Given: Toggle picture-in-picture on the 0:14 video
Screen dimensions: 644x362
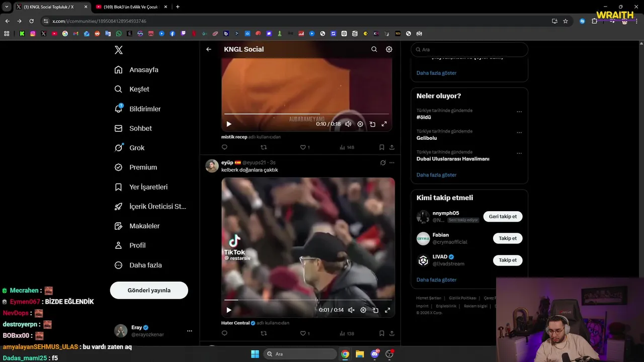Looking at the screenshot, I should (375, 310).
